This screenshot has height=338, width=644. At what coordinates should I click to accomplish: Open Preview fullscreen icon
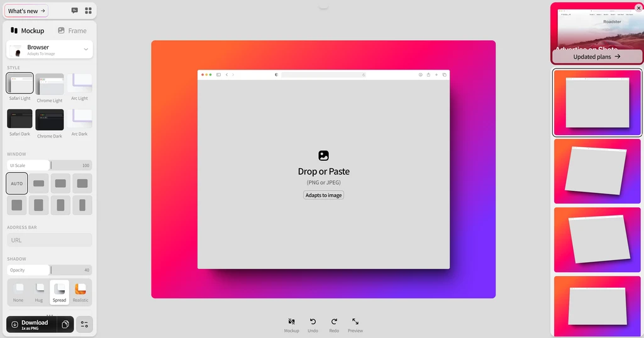355,322
